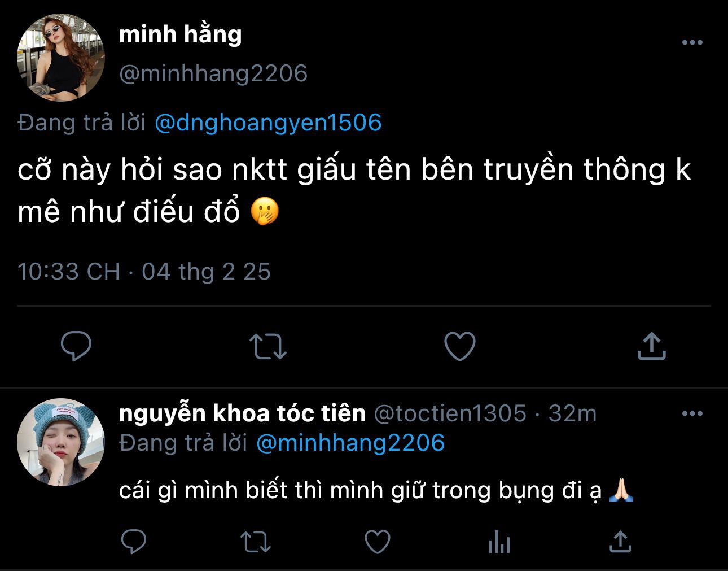Open tóc tiên's profile picture

61,442
